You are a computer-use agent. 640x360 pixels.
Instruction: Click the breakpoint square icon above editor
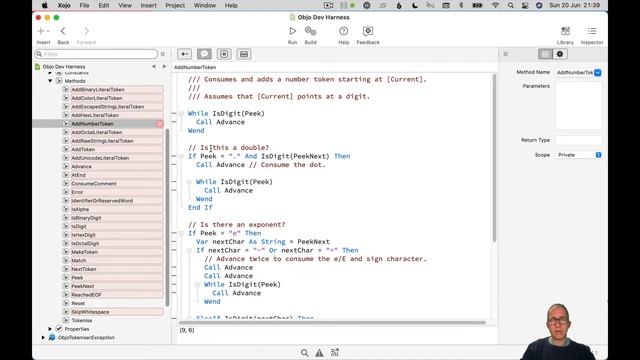point(224,54)
